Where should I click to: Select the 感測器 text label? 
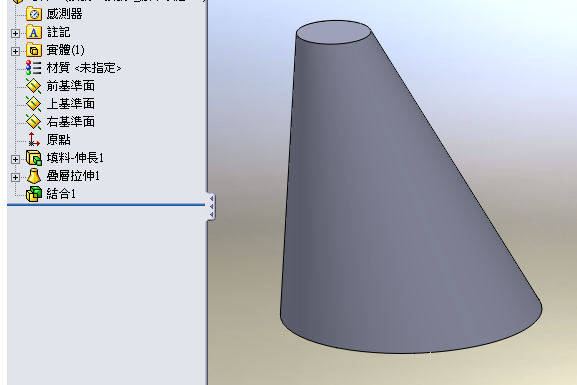point(64,14)
